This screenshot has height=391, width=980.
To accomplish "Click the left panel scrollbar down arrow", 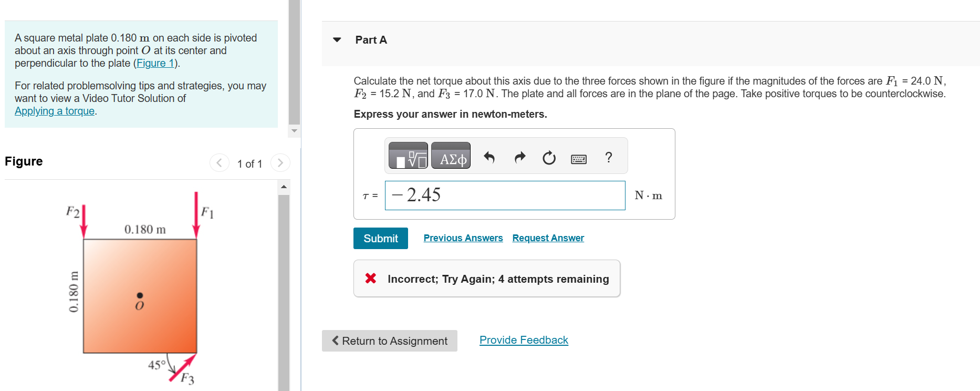I will (295, 131).
